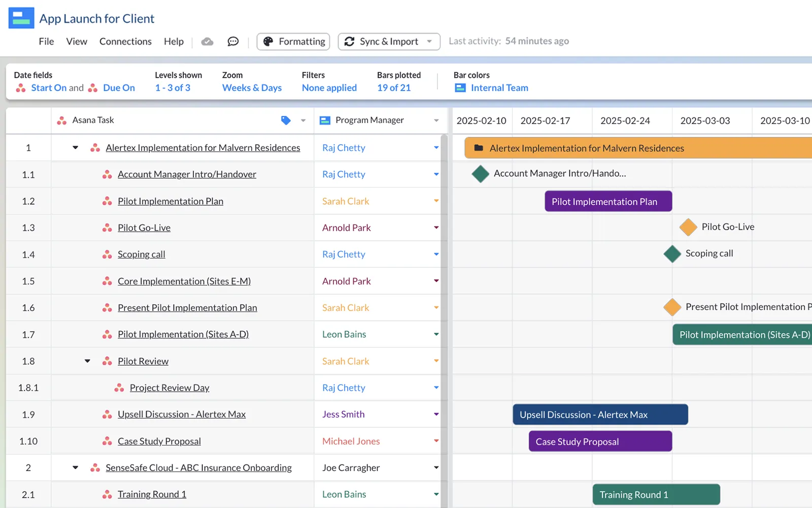The height and width of the screenshot is (508, 812).
Task: Open the File menu
Action: coord(46,42)
